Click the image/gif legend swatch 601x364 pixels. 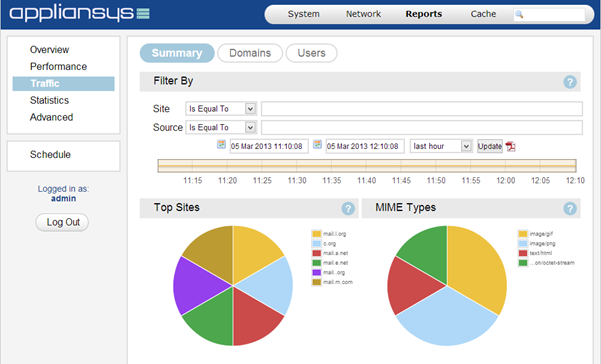click(x=523, y=234)
